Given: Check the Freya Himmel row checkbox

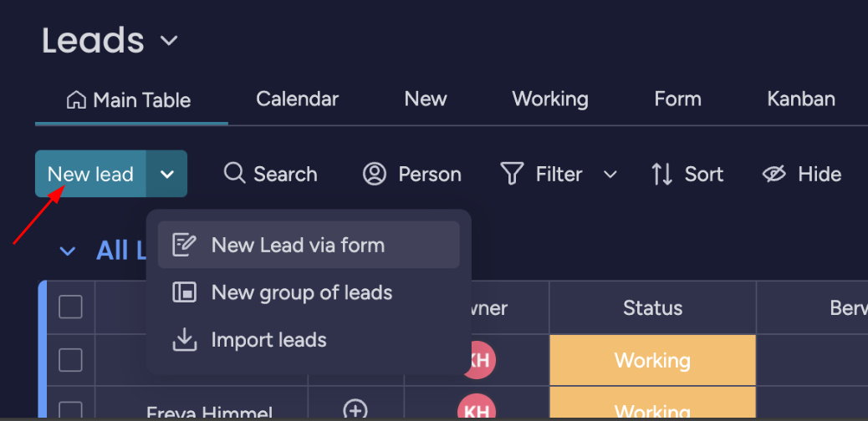Looking at the screenshot, I should point(70,409).
